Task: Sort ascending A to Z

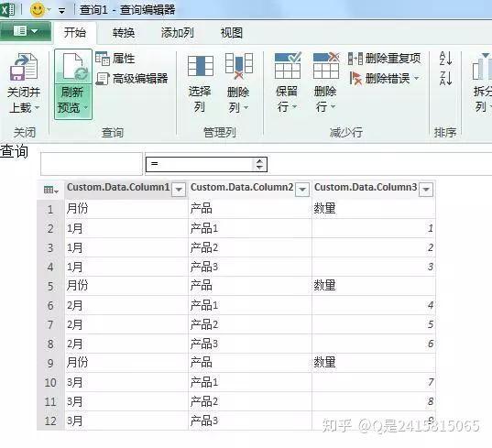Action: tap(445, 59)
